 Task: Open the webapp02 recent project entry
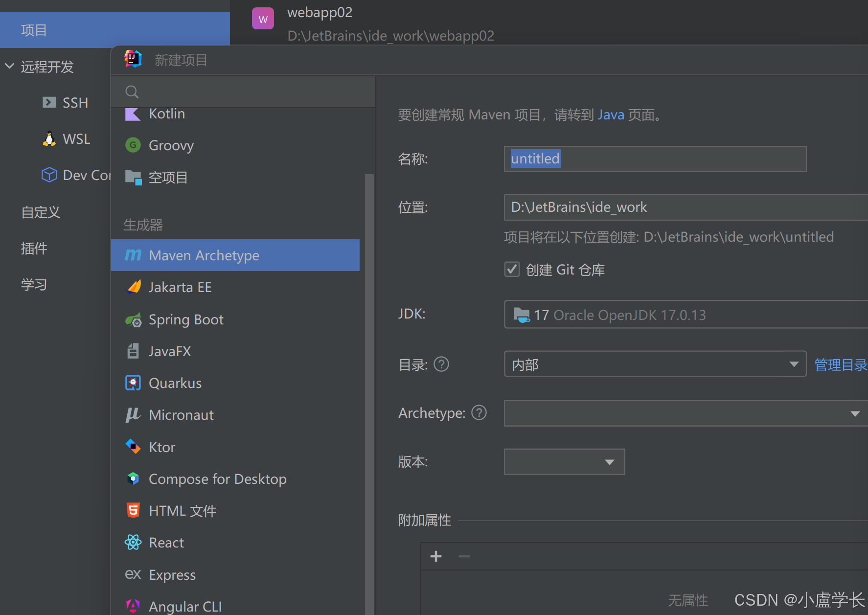pyautogui.click(x=390, y=23)
